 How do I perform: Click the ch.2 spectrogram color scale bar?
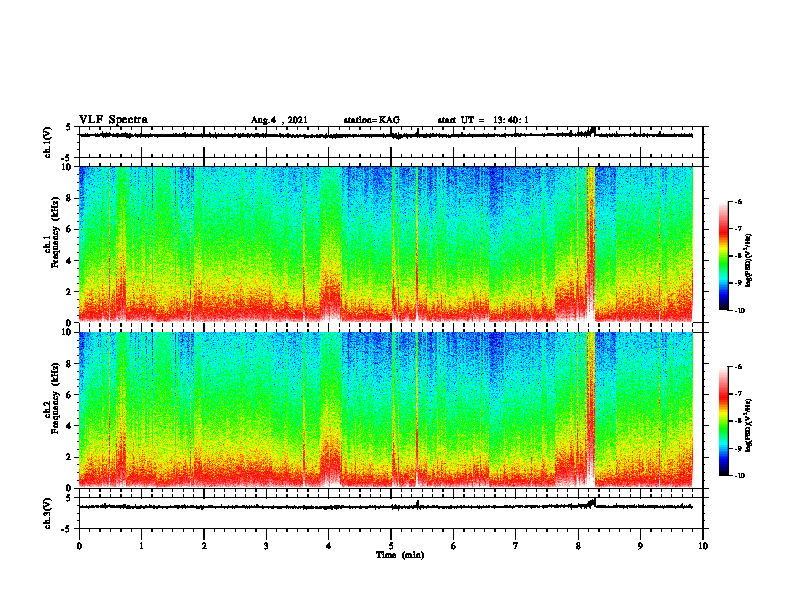(x=723, y=421)
